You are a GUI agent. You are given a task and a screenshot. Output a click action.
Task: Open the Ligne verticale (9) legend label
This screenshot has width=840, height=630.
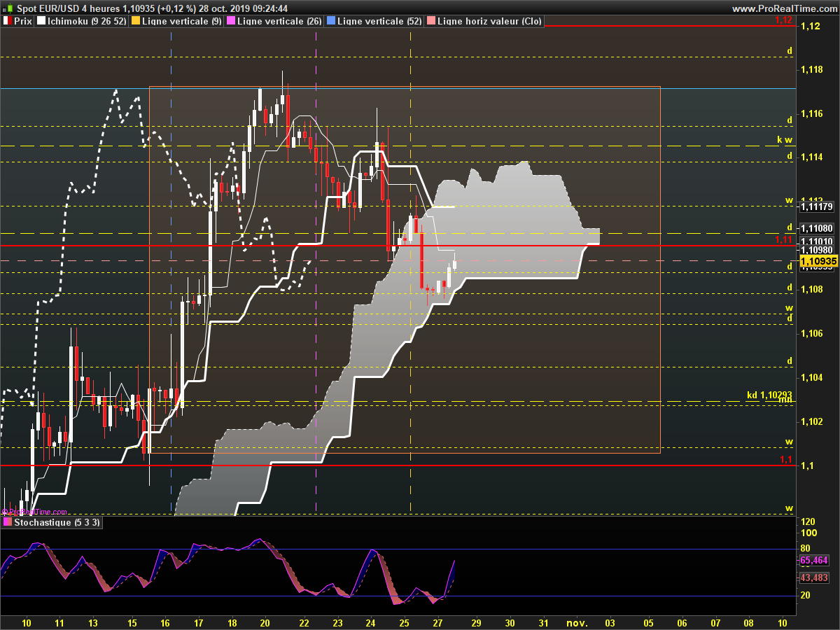point(182,21)
